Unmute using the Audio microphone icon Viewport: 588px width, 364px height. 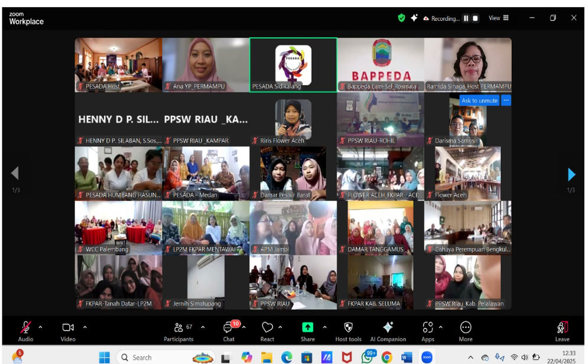(25, 327)
